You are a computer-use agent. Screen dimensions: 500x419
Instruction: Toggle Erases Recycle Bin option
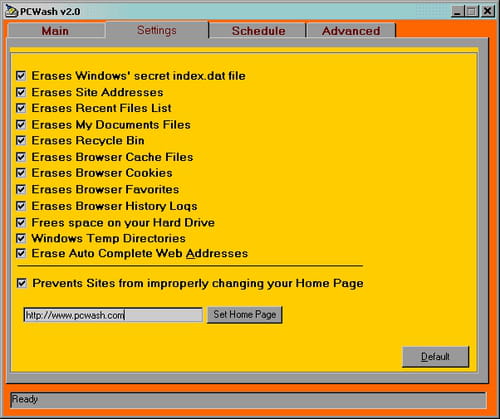coord(21,140)
